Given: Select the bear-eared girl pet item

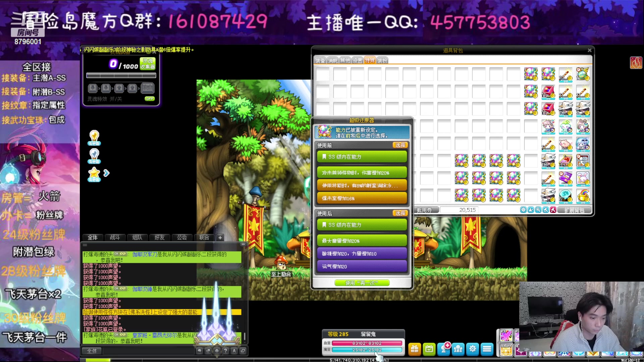Looking at the screenshot, I should [x=583, y=126].
